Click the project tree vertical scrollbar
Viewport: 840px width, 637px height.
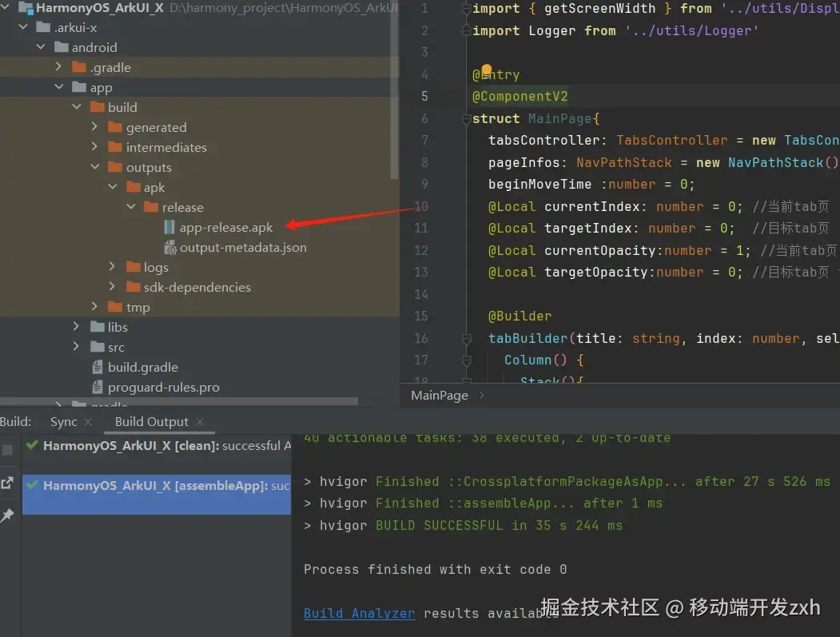(x=394, y=91)
